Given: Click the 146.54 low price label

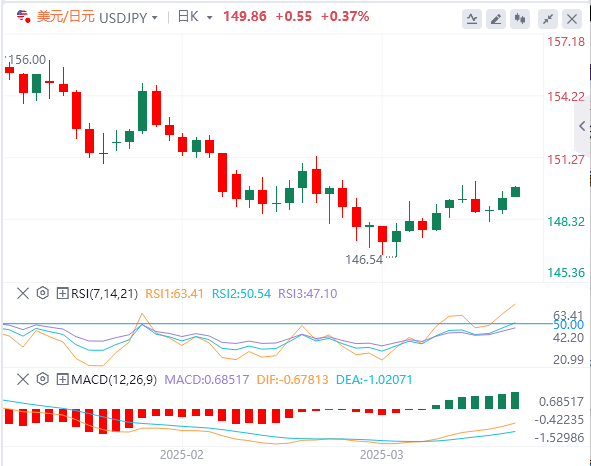Looking at the screenshot, I should pyautogui.click(x=364, y=259).
